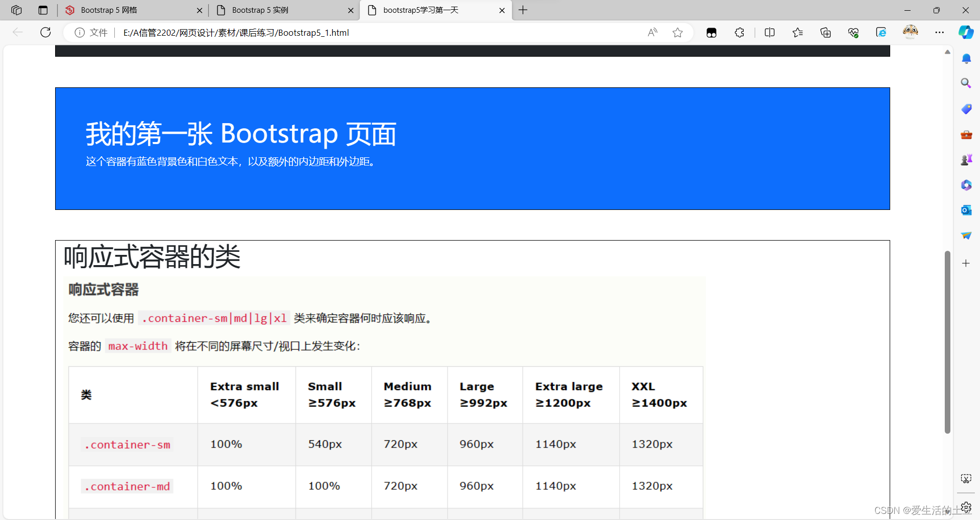Add this page to favorites star

(677, 33)
